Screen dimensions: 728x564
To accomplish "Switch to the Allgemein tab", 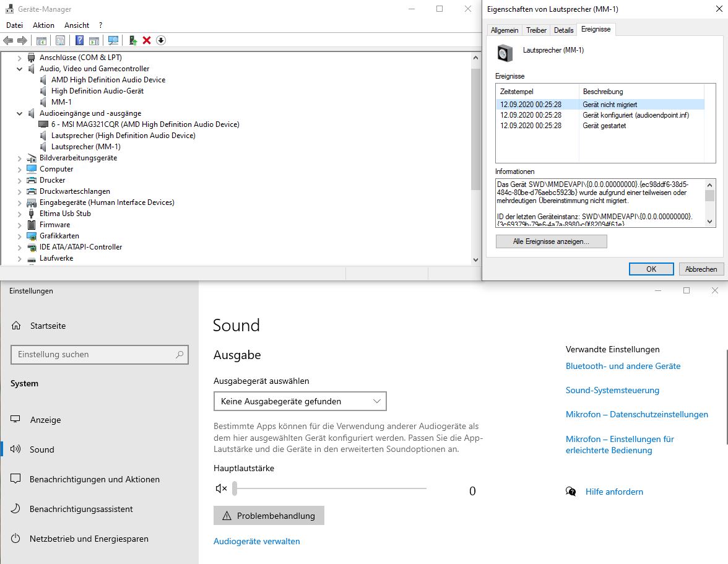I will 504,30.
